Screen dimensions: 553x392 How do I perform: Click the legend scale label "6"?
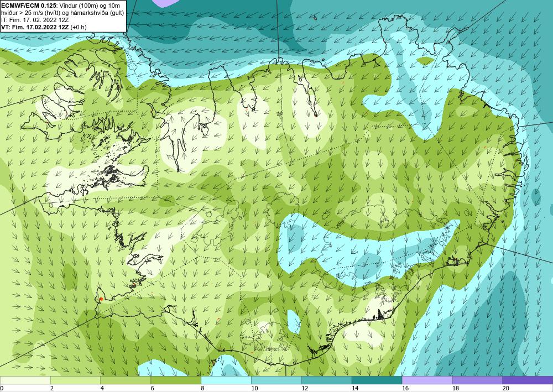(x=153, y=389)
